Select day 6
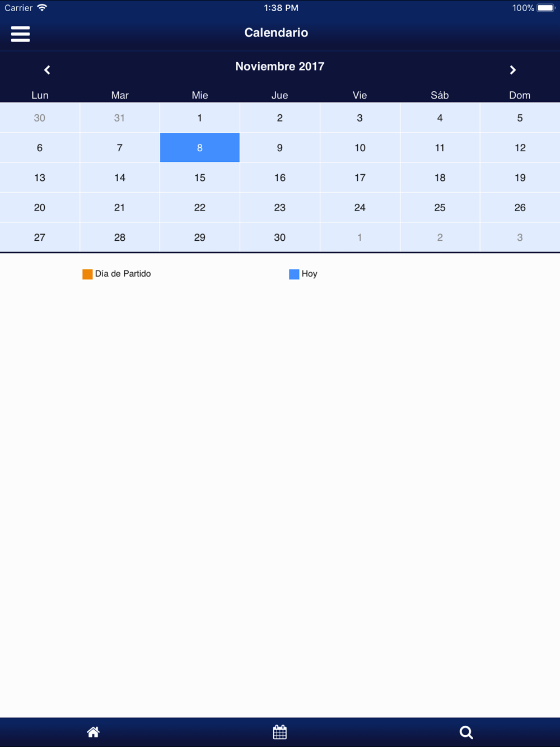 [x=40, y=148]
